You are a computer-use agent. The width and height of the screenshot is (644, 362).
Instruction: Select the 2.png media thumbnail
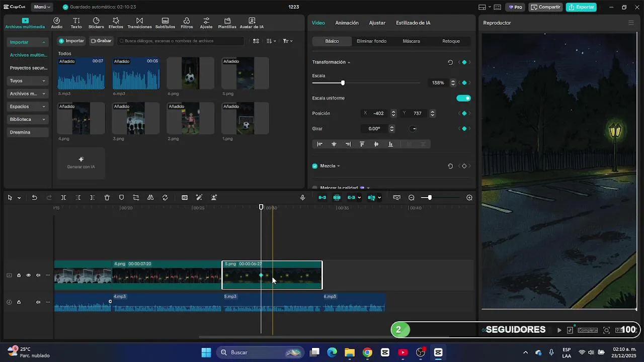tap(191, 119)
